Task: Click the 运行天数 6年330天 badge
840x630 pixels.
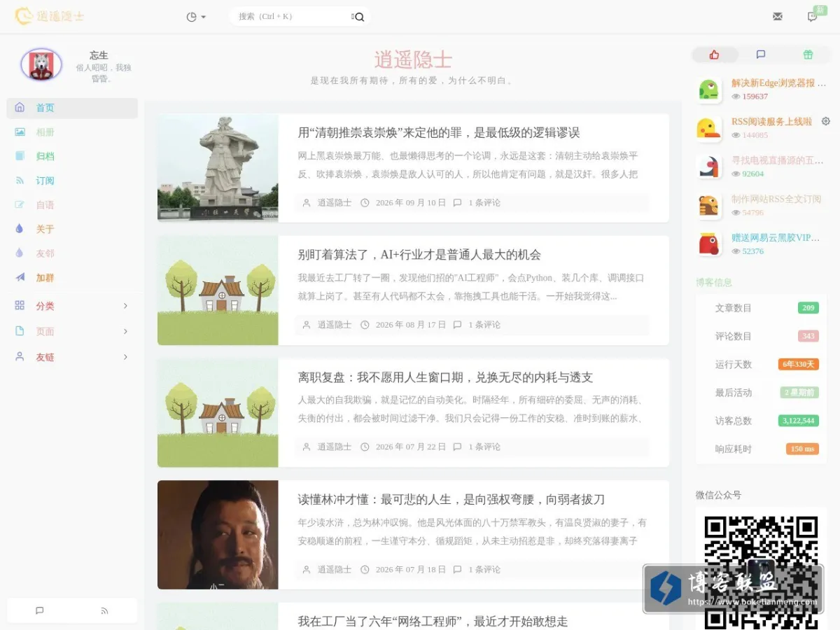Action: (799, 364)
